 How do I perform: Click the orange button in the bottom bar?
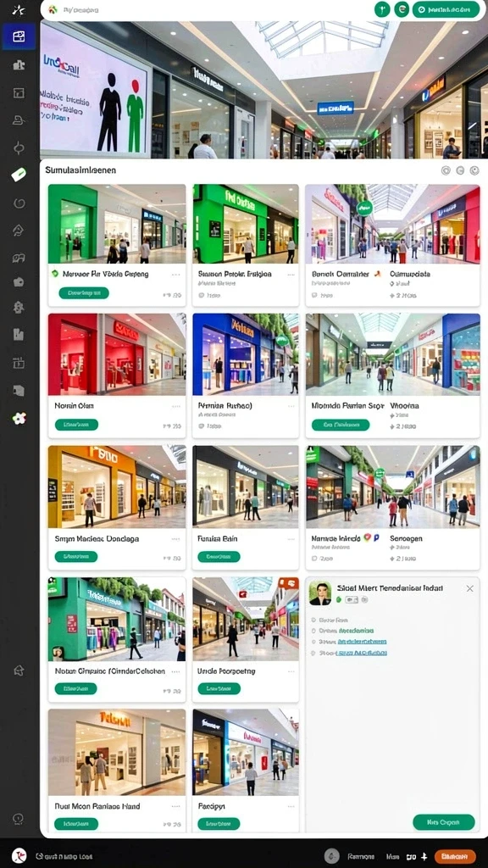tap(455, 856)
